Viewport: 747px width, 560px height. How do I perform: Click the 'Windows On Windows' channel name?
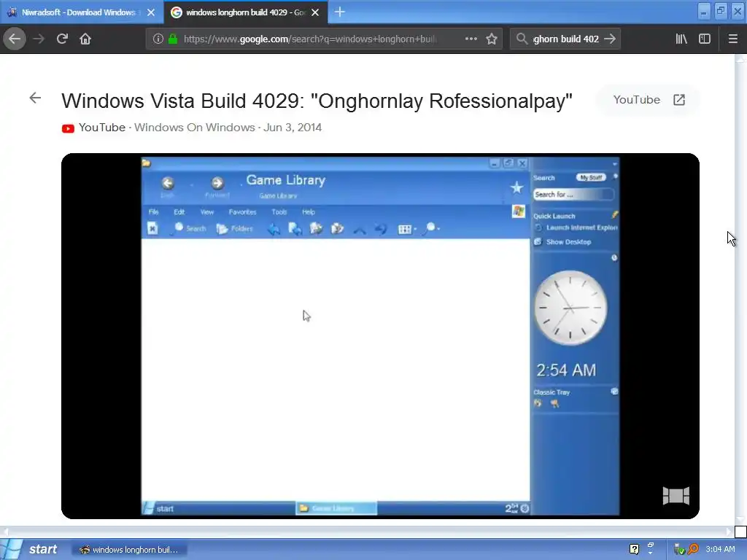(x=194, y=128)
